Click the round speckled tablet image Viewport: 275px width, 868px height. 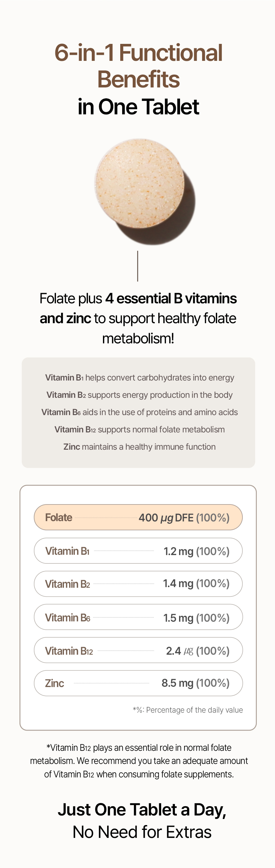[140, 184]
